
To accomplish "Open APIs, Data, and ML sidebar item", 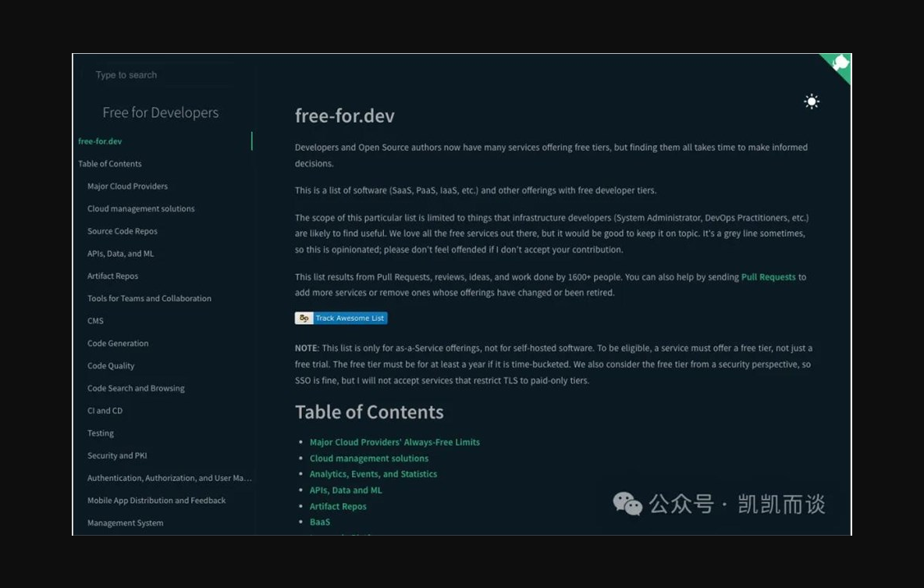I will [120, 253].
